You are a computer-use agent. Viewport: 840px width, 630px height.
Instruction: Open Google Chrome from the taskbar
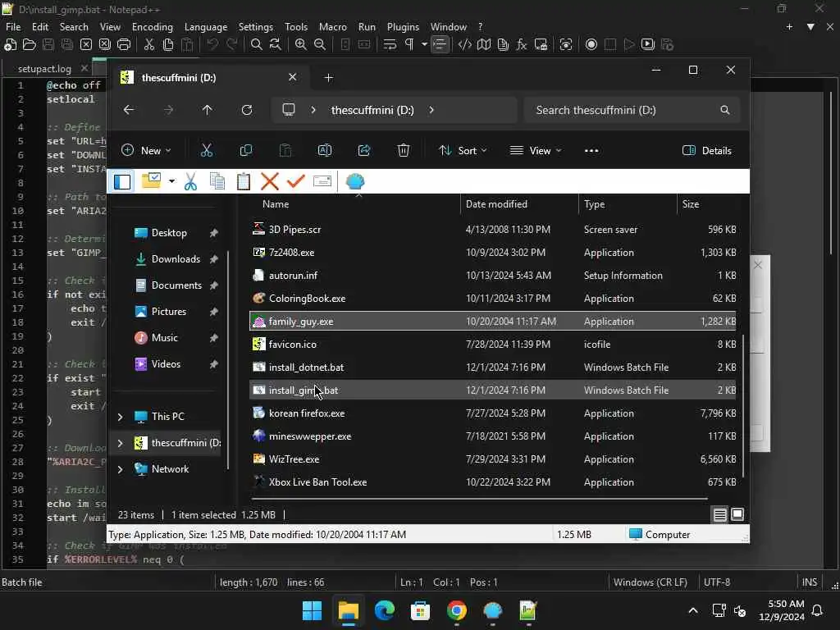point(456,610)
